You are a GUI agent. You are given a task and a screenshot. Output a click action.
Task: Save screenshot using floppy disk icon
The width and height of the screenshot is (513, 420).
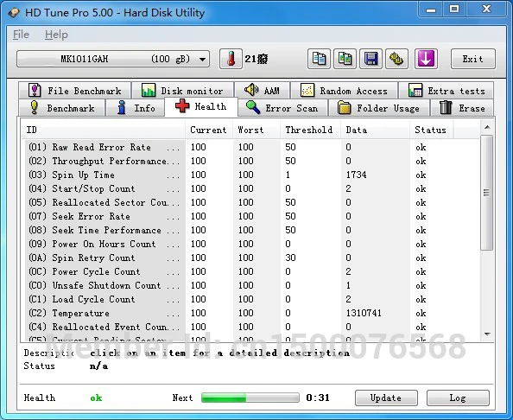pos(370,59)
